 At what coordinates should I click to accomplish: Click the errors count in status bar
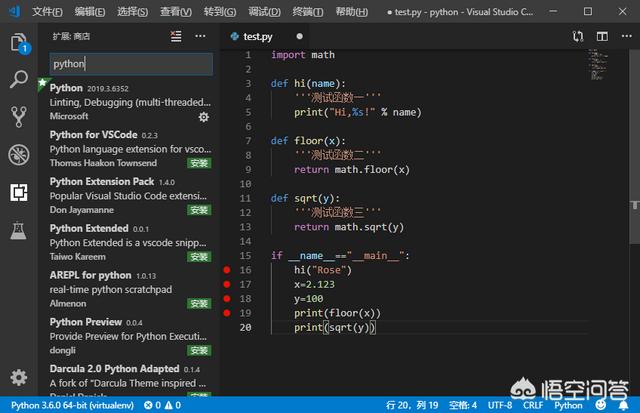pos(152,405)
